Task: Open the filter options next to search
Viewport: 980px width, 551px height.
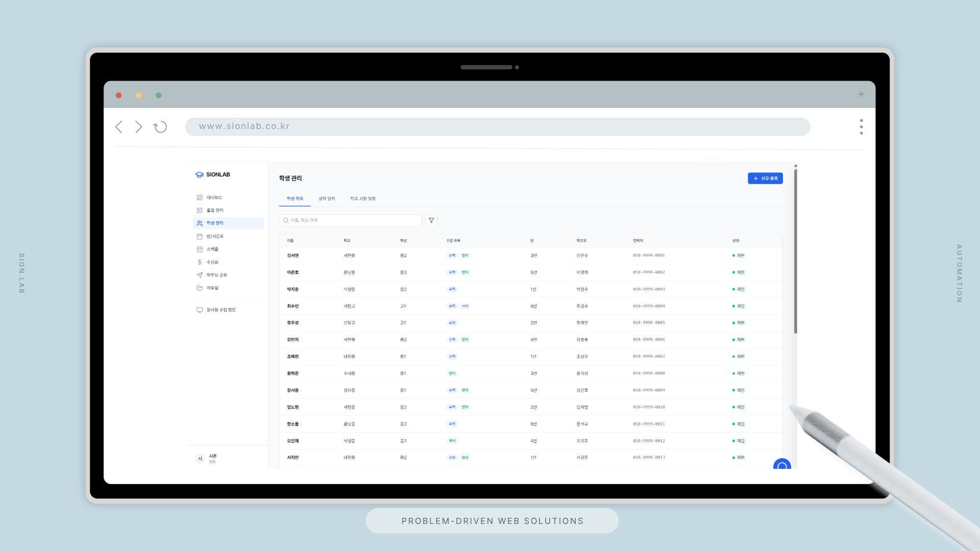Action: coord(431,220)
